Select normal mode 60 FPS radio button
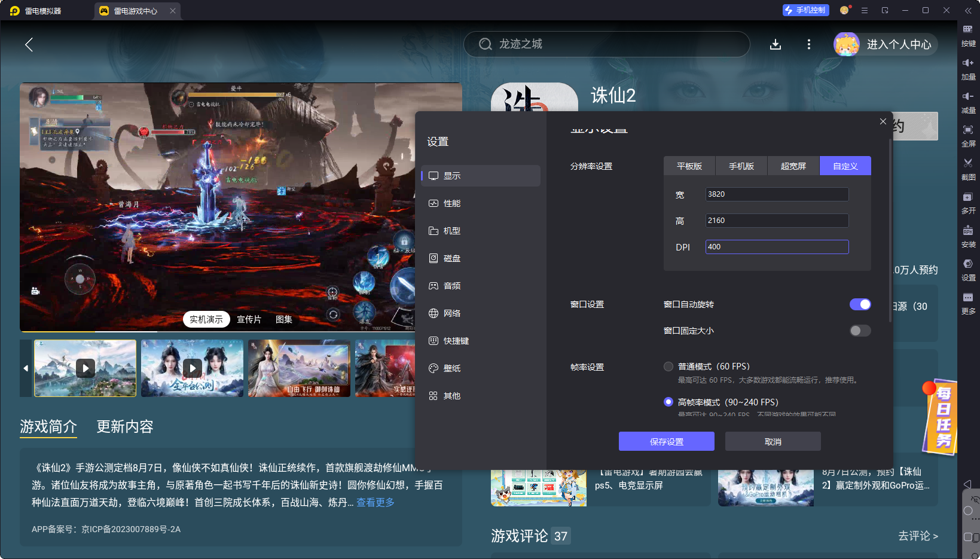 pos(668,366)
